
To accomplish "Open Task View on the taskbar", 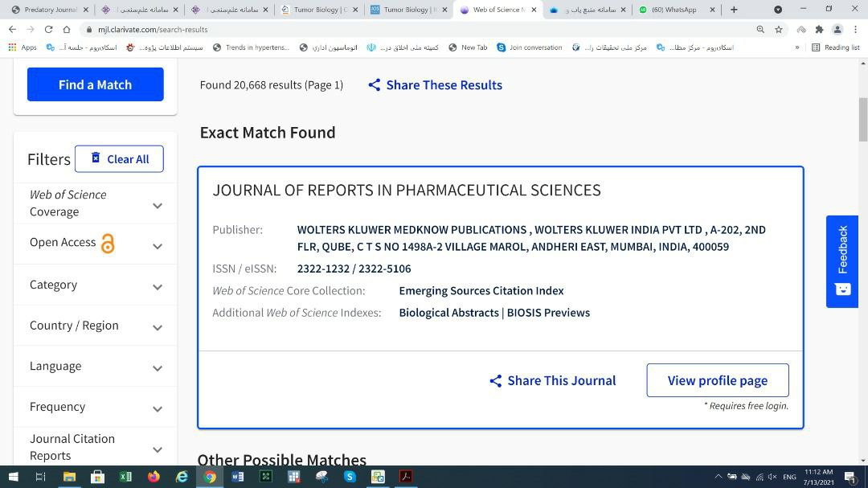I will coord(40,477).
